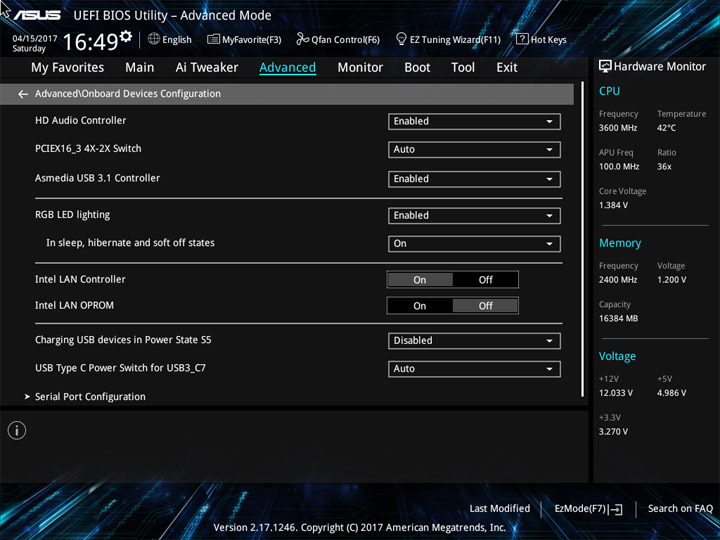Click the Asmedia USB 3.1 Controller label
Viewport: 720px width, 540px height.
pyautogui.click(x=97, y=178)
